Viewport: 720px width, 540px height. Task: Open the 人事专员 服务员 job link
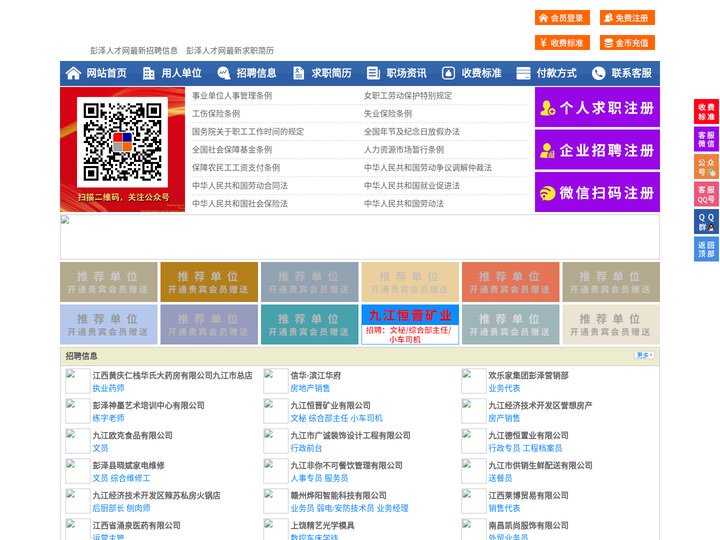(319, 478)
